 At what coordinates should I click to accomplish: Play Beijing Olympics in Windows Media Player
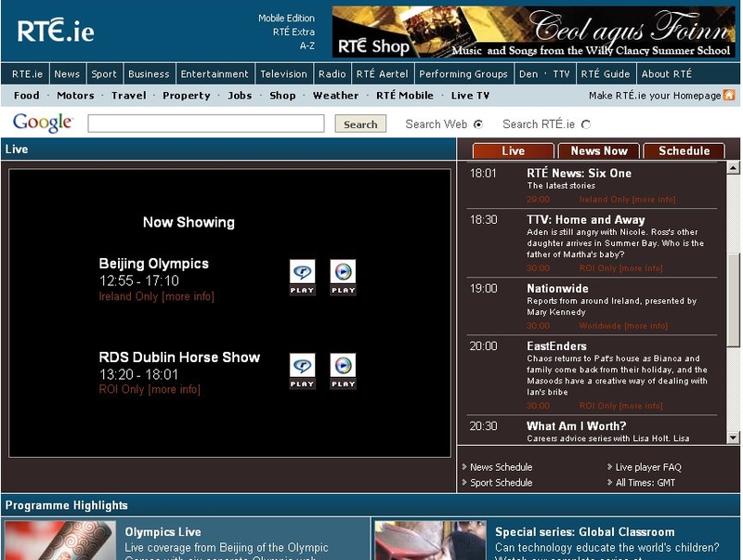(x=343, y=276)
